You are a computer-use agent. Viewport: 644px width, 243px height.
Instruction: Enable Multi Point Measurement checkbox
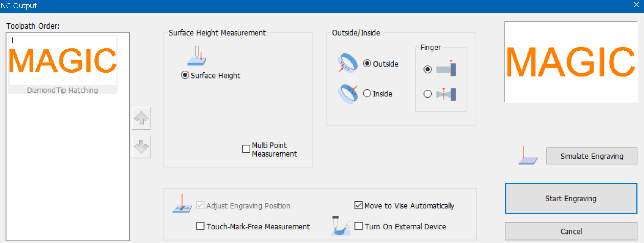(246, 149)
